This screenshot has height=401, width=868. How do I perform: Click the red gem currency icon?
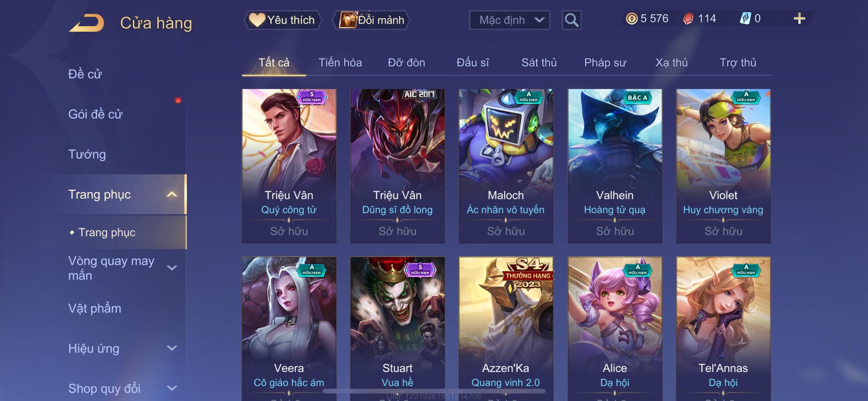[x=688, y=19]
